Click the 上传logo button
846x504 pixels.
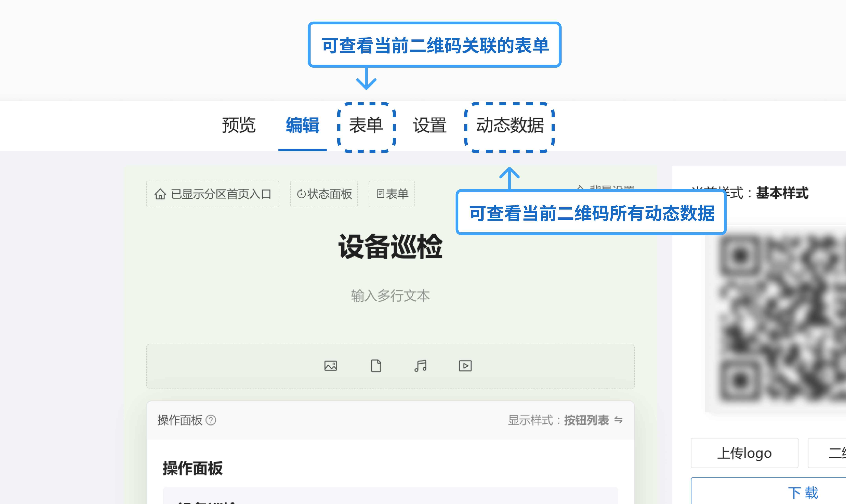745,453
